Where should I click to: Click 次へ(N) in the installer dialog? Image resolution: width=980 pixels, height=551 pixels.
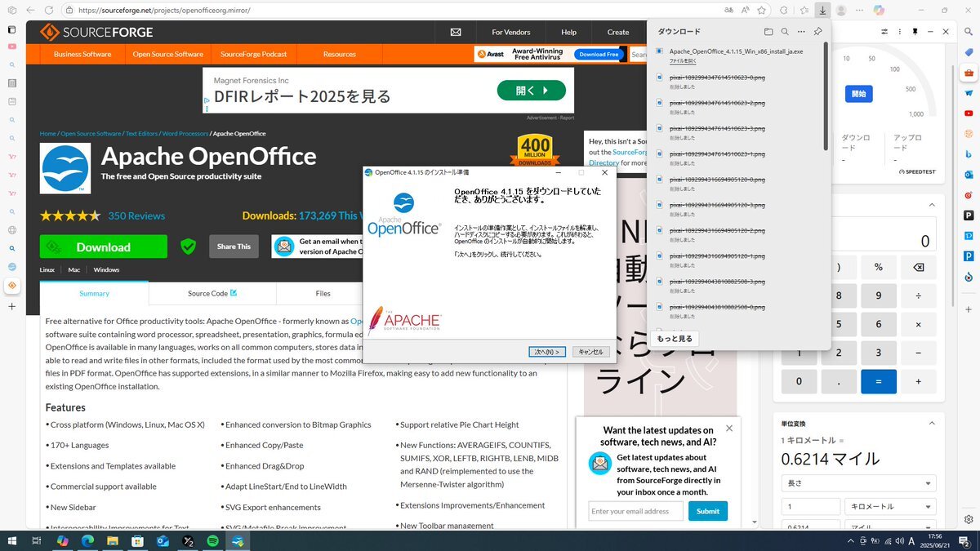coord(547,352)
